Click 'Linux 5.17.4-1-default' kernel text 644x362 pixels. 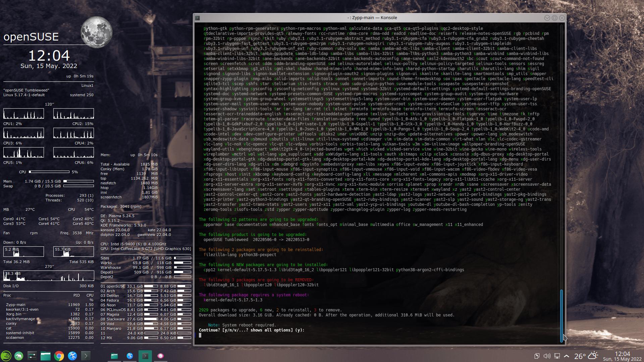point(24,95)
